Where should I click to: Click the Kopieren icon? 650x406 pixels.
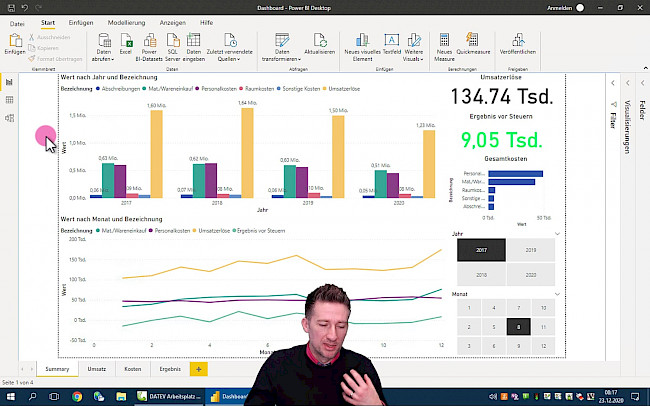coord(32,48)
